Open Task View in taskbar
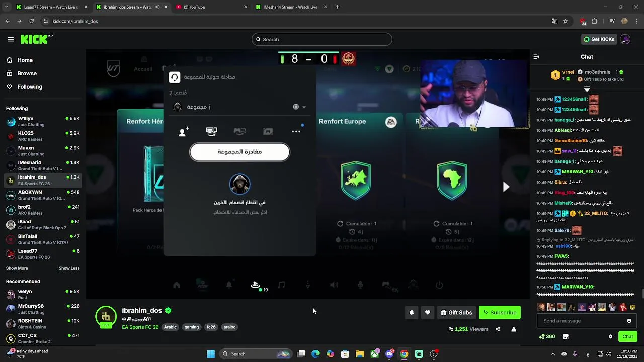Screen dimensions: 644x362 (301, 354)
